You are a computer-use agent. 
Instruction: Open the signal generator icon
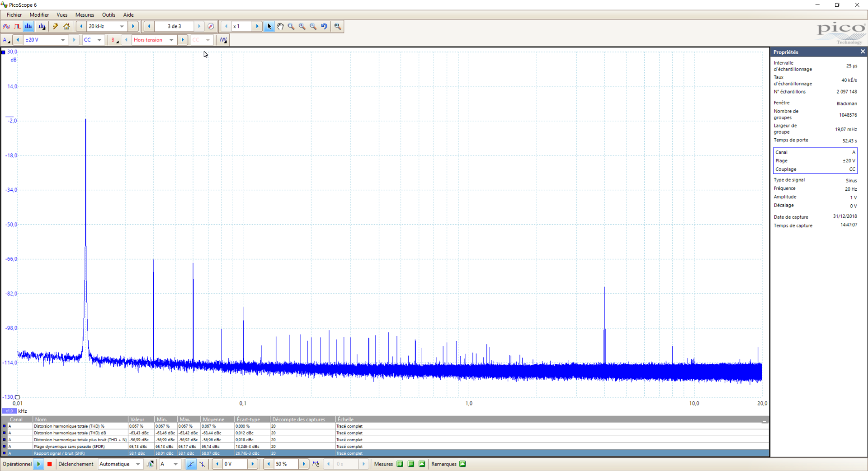[x=223, y=40]
